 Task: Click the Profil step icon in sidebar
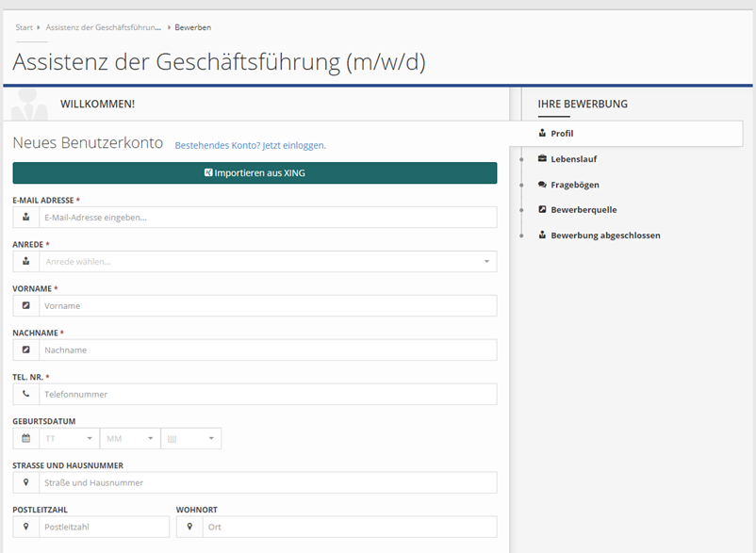click(542, 133)
